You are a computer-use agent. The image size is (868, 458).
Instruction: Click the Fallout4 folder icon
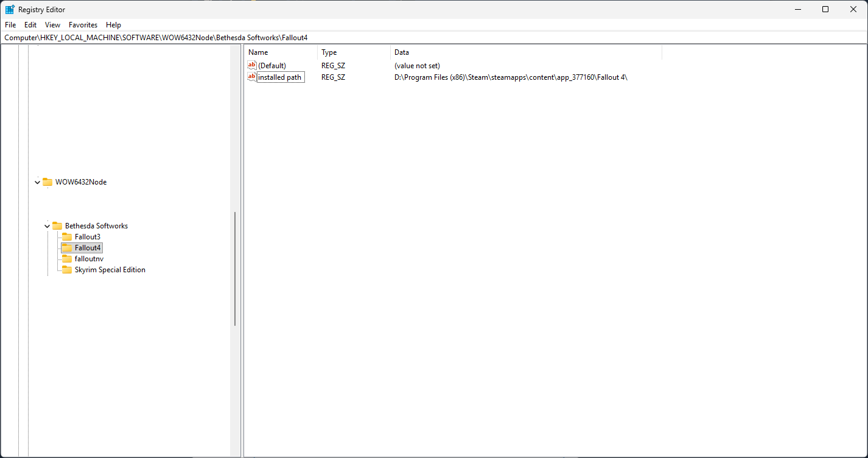tap(67, 248)
